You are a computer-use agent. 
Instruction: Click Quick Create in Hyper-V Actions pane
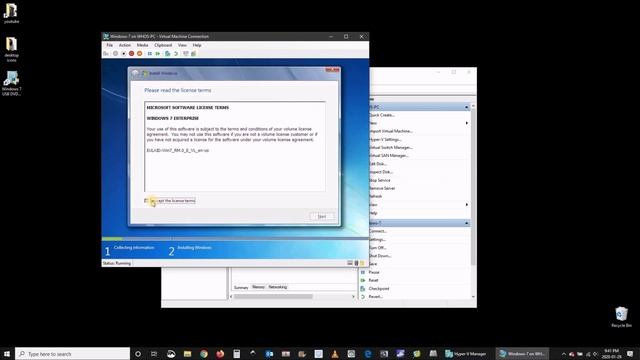coord(382,115)
